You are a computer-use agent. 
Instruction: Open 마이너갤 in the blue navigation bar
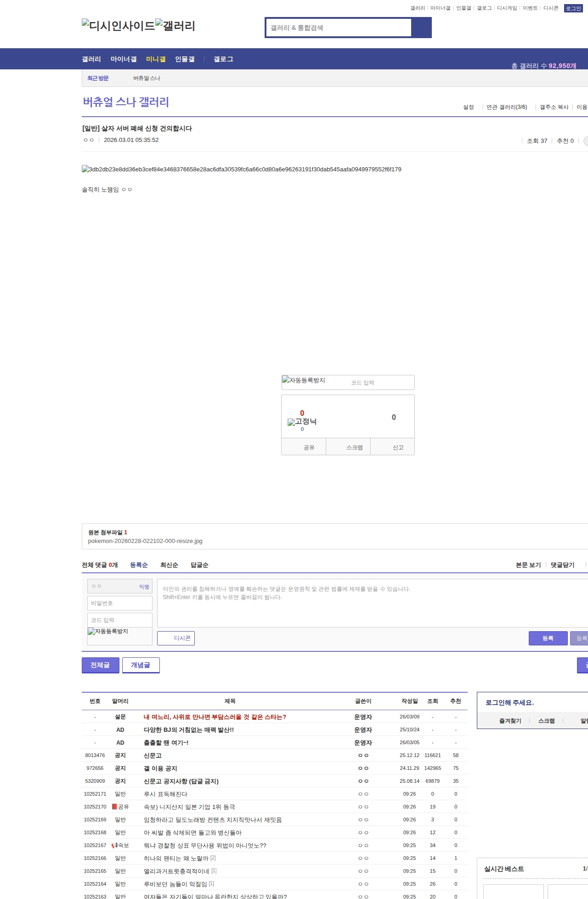[x=124, y=59]
